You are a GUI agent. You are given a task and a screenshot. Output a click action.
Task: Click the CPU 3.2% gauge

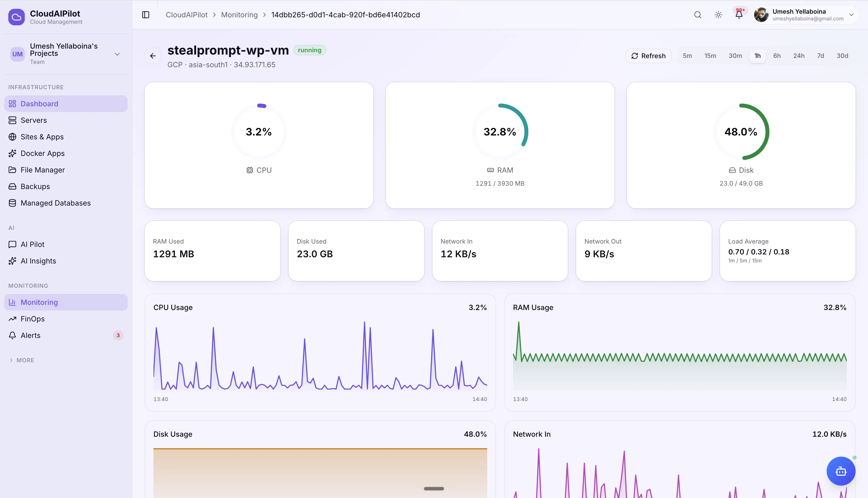point(259,132)
